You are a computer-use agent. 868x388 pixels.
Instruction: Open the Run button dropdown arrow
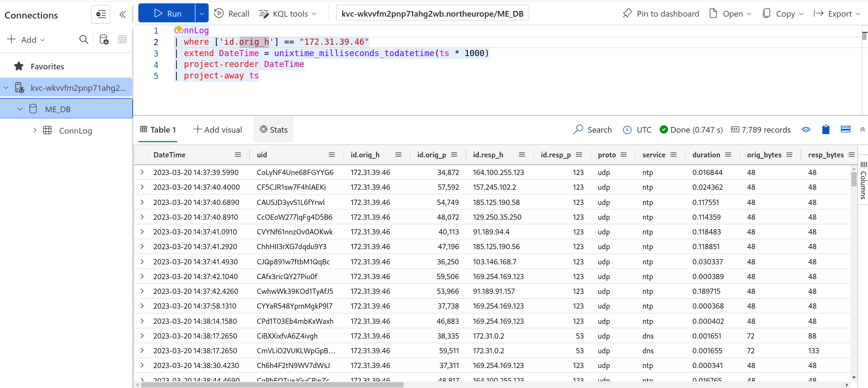pyautogui.click(x=202, y=14)
